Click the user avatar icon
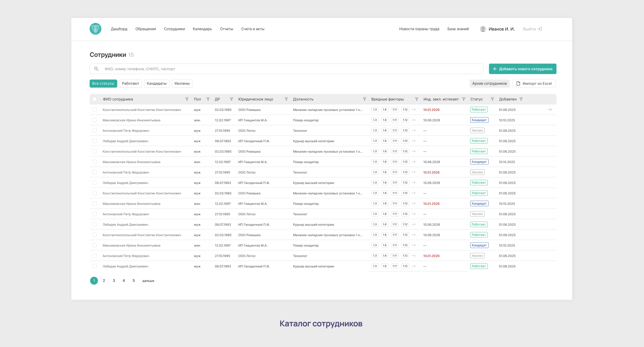The width and height of the screenshot is (644, 347). (x=483, y=29)
